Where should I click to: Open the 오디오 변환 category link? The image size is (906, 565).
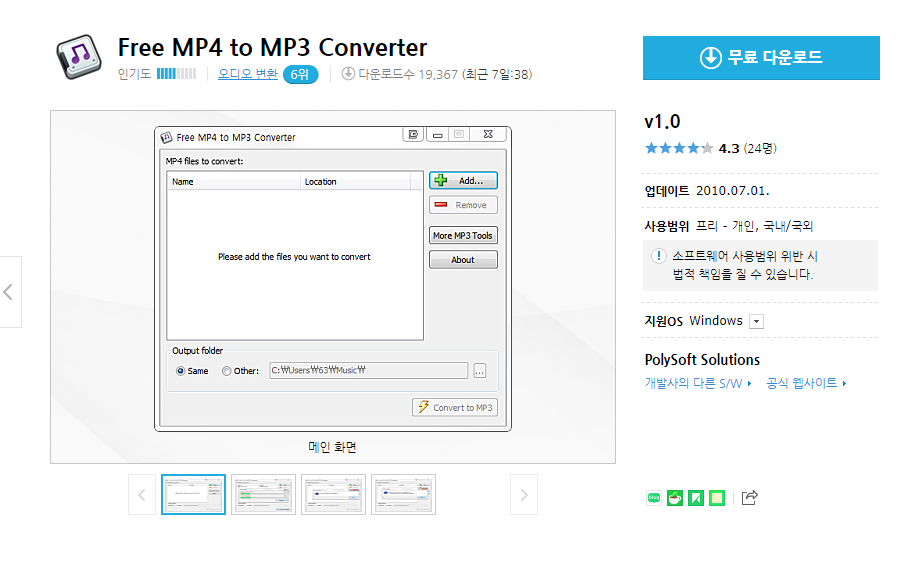248,74
